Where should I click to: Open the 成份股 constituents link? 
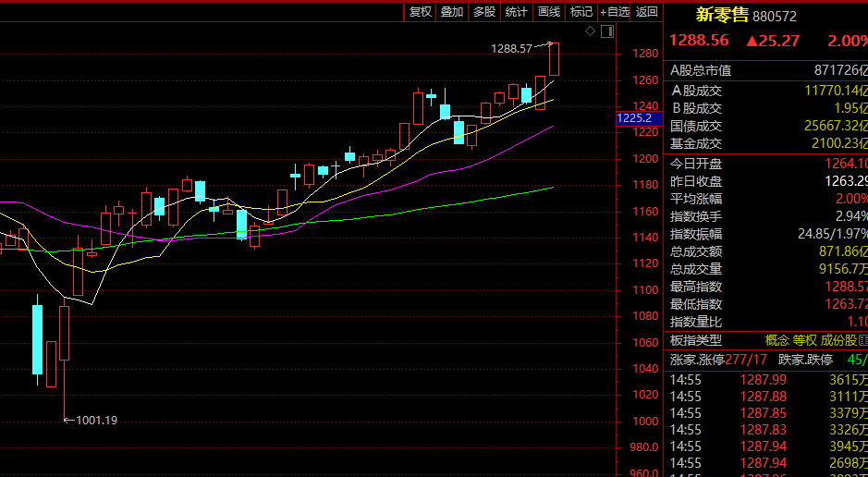[838, 340]
